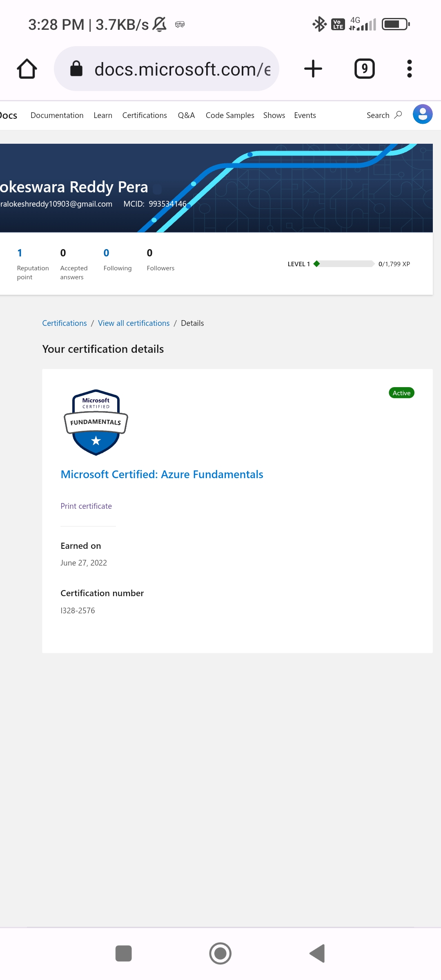Open the Shows nav item
This screenshot has width=441, height=980.
(274, 116)
